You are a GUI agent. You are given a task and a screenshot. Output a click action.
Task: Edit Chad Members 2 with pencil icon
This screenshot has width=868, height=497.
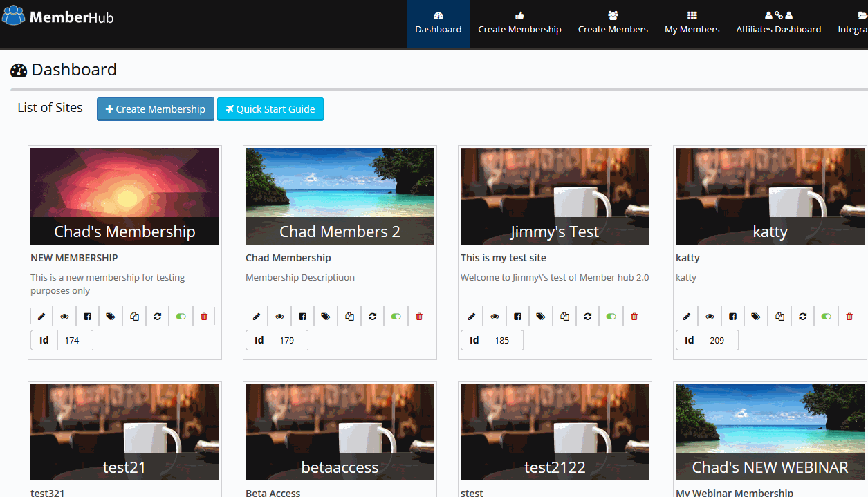pos(257,316)
